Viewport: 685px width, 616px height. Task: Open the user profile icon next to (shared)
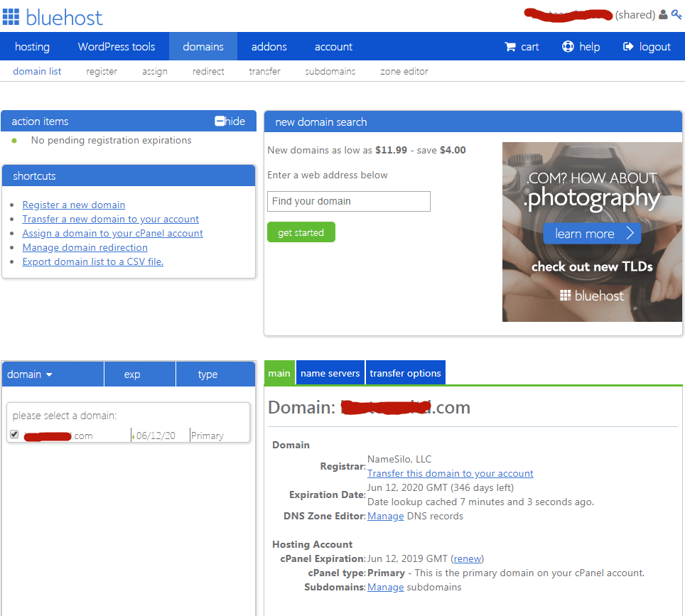tap(663, 15)
